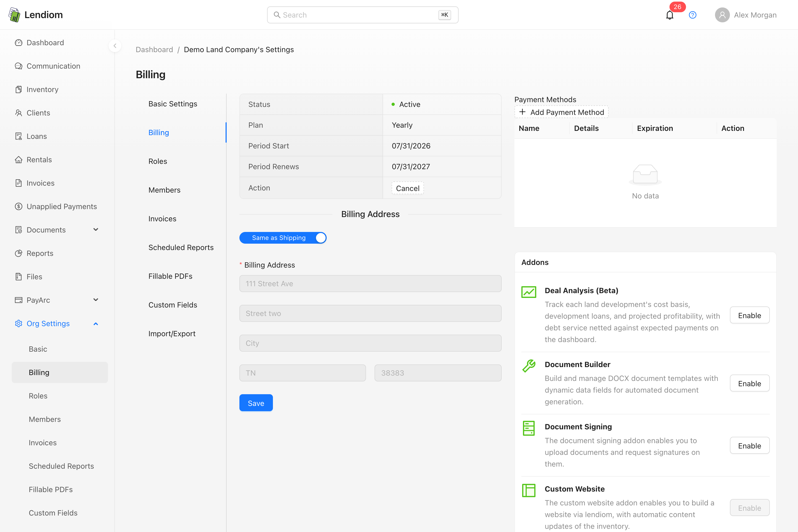The width and height of the screenshot is (798, 532).
Task: Enable the Deal Analysis (Beta) addon
Action: click(750, 315)
